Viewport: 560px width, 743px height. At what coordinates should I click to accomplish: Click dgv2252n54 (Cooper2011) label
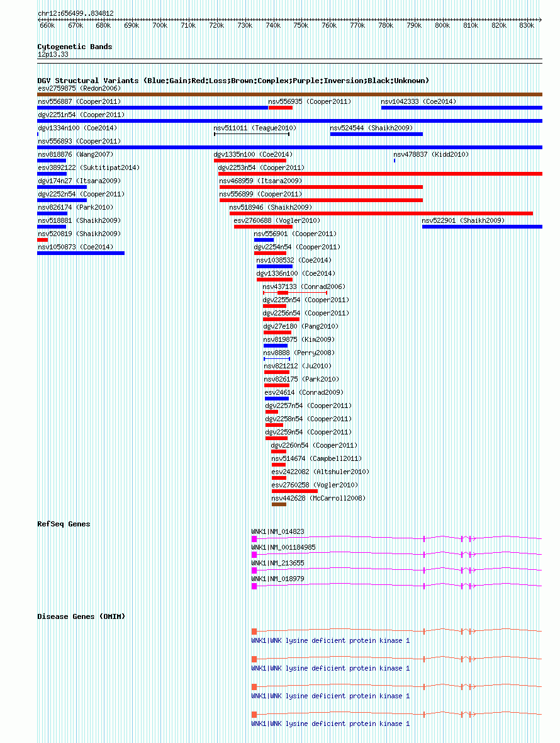point(81,195)
